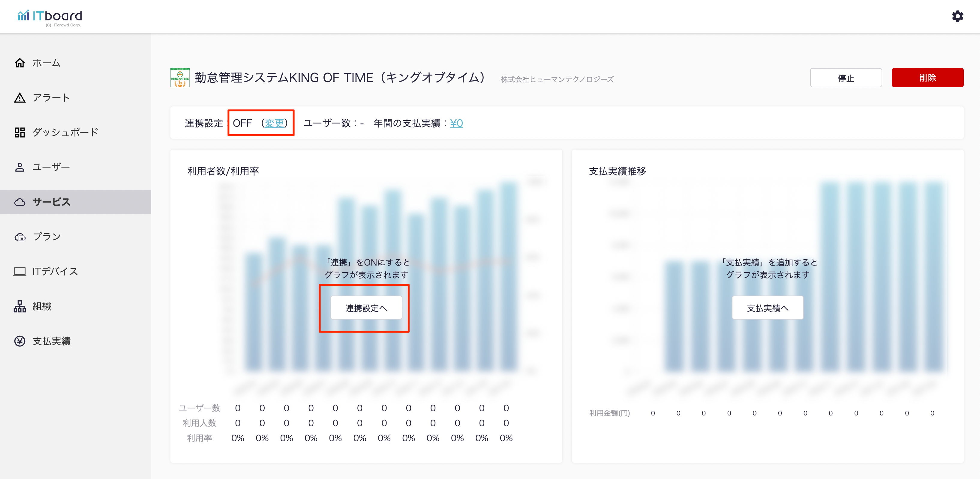The height and width of the screenshot is (479, 980).
Task: Open the サービス menu item
Action: [51, 202]
